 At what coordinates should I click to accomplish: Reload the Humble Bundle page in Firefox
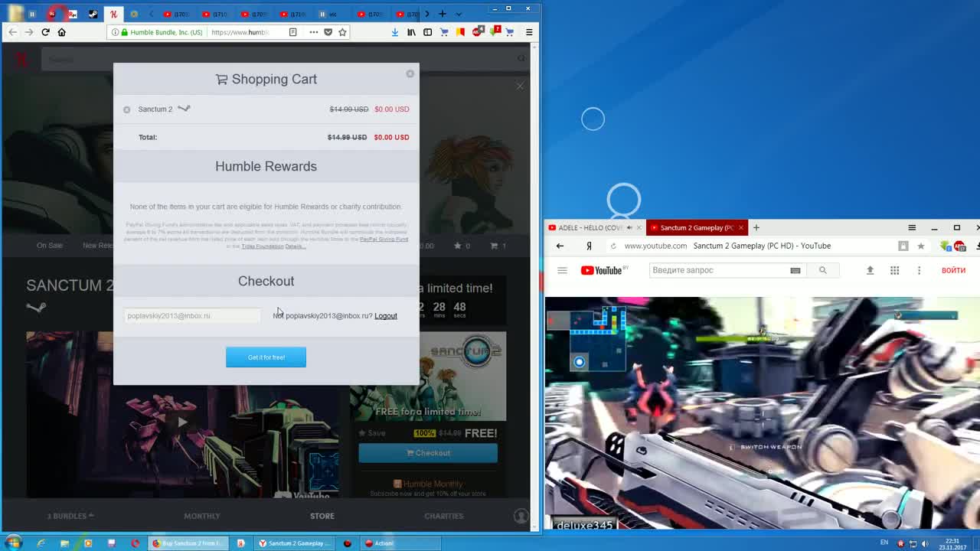pyautogui.click(x=45, y=32)
